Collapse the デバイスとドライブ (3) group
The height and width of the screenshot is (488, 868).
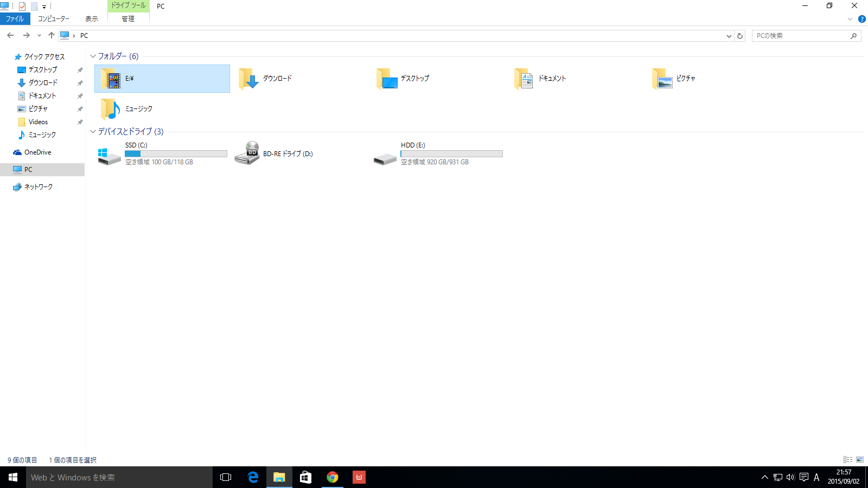pyautogui.click(x=93, y=132)
